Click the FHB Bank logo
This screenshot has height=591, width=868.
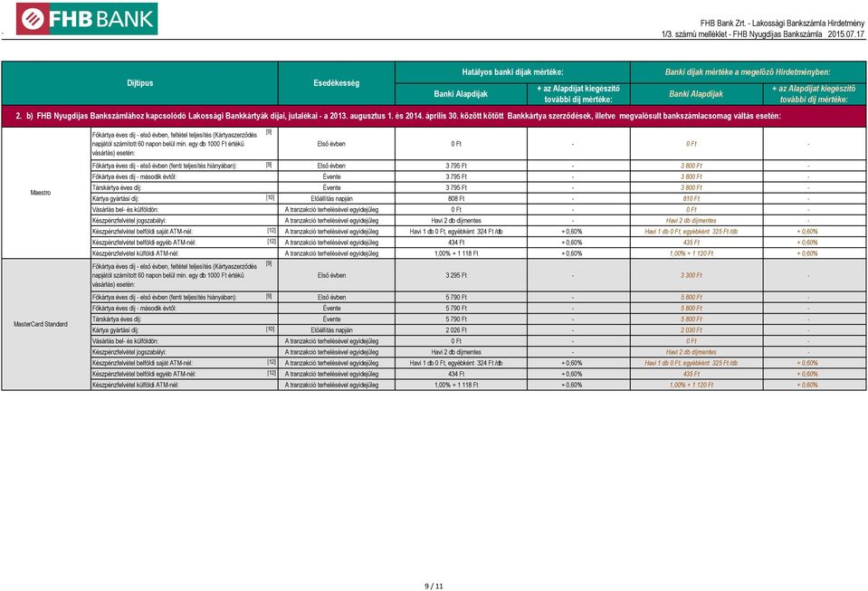click(x=87, y=19)
